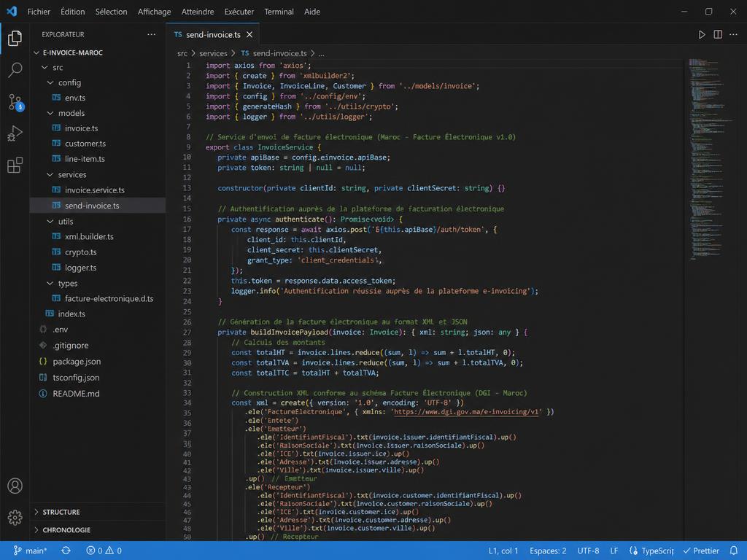This screenshot has width=747, height=560.
Task: Synchronize changes from status bar
Action: (66, 551)
